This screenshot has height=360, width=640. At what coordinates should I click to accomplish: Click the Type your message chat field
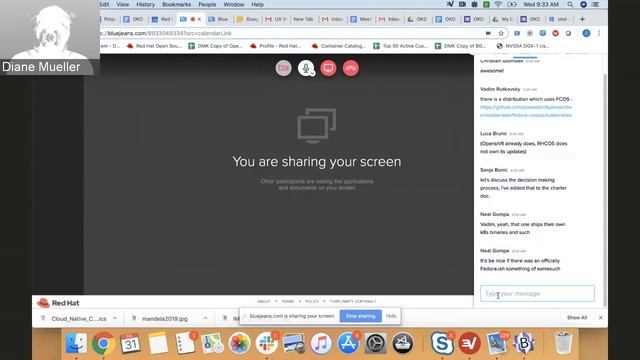click(x=537, y=293)
